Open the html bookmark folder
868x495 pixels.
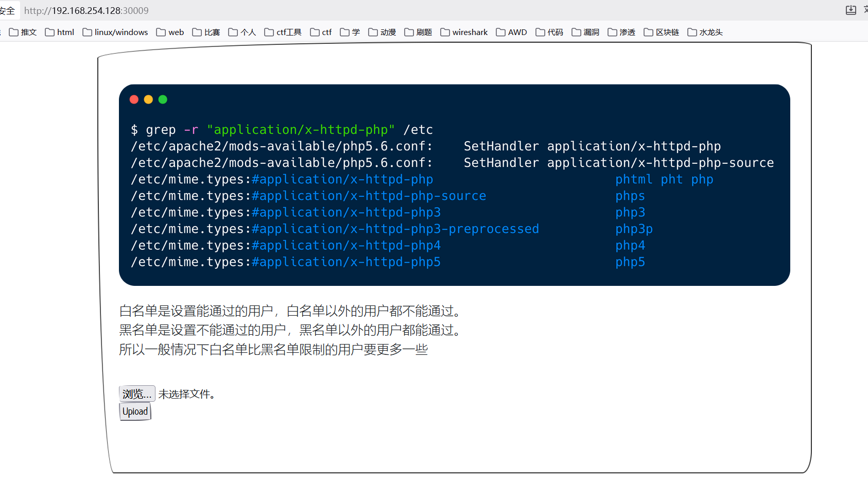60,32
